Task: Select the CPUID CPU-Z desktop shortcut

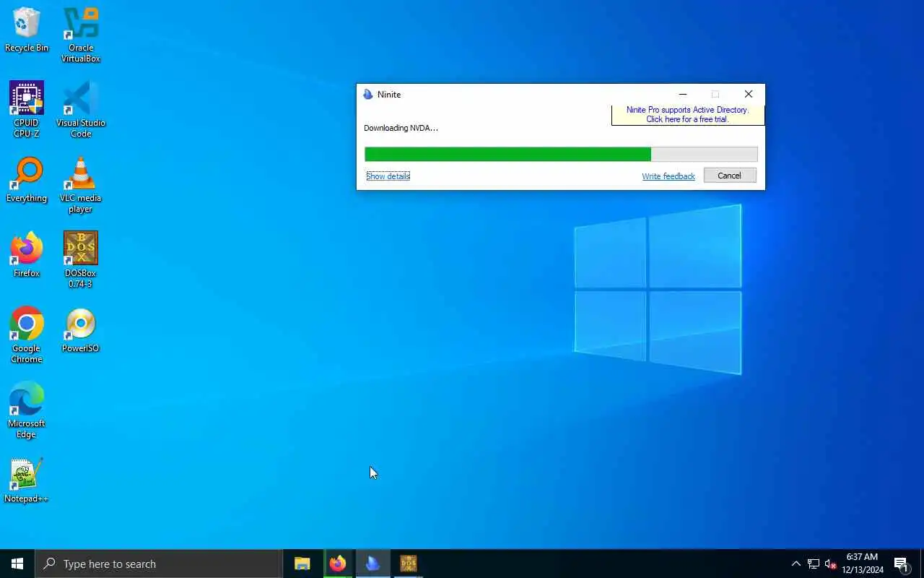Action: point(27,110)
